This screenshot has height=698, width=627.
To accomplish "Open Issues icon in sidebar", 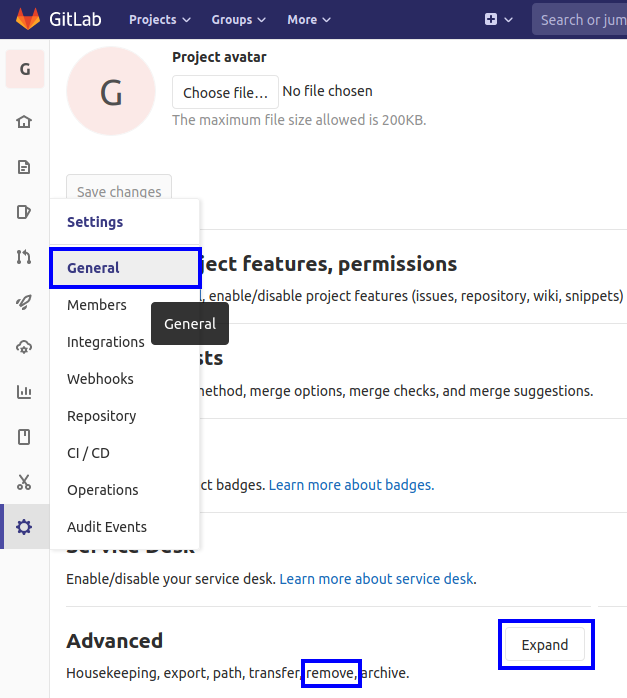I will (24, 212).
